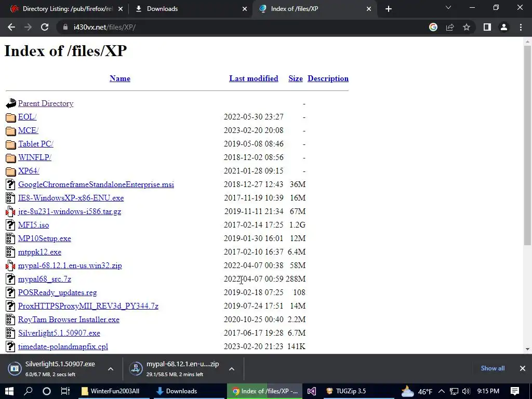Bookmark this page with star icon
Viewport: 532px width, 399px height.
(467, 27)
